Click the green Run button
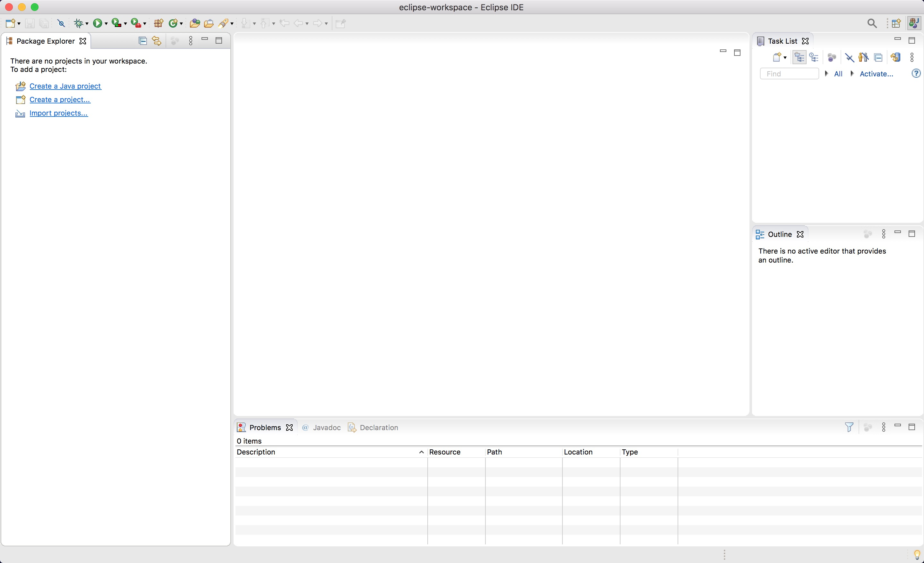 97,23
